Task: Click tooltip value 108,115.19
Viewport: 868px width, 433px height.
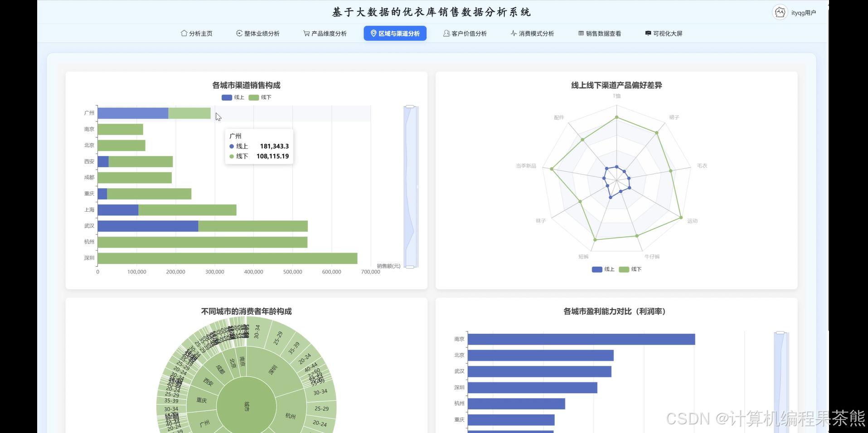Action: (272, 156)
